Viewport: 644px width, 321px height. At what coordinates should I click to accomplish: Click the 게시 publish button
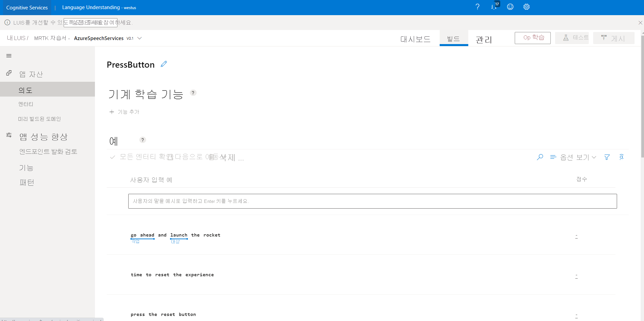point(614,38)
